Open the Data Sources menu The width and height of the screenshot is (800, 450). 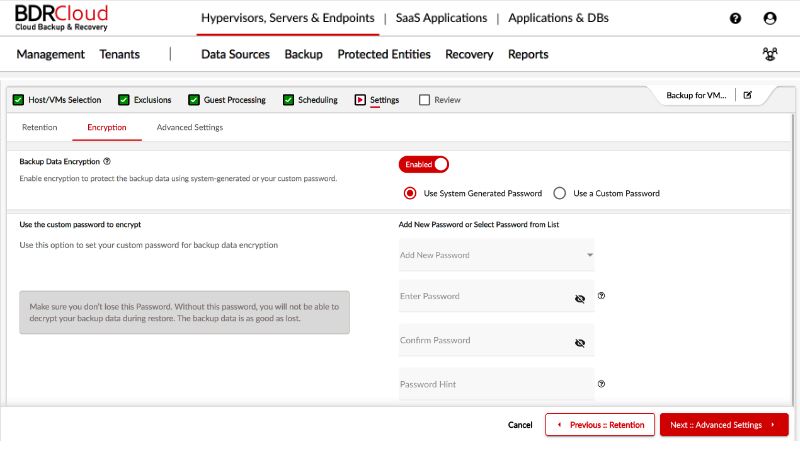click(x=235, y=54)
